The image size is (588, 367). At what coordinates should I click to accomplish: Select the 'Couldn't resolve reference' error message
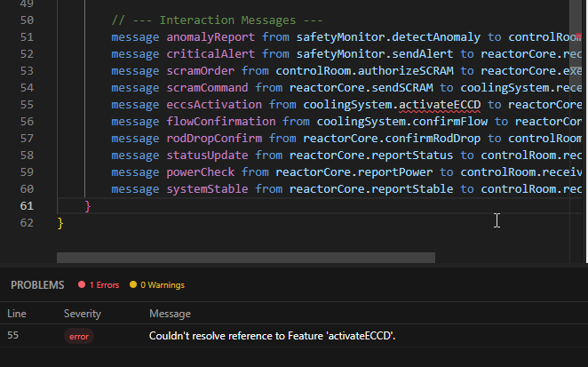(x=272, y=336)
